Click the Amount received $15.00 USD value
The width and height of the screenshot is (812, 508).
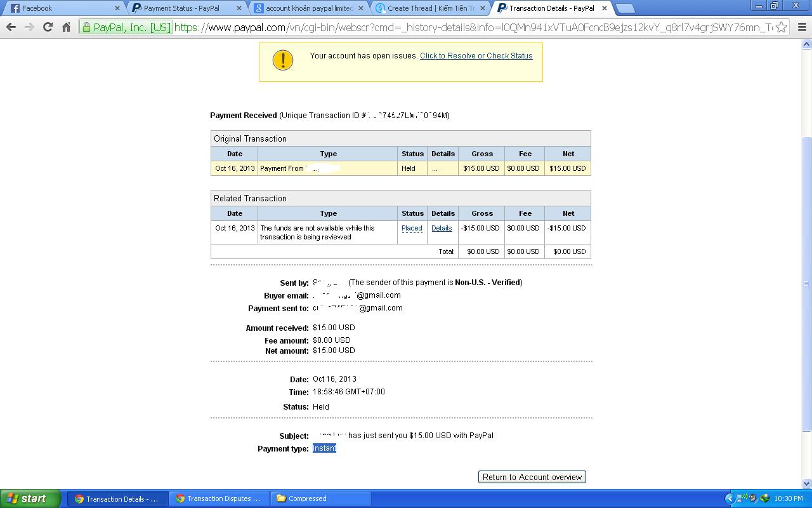(x=334, y=328)
